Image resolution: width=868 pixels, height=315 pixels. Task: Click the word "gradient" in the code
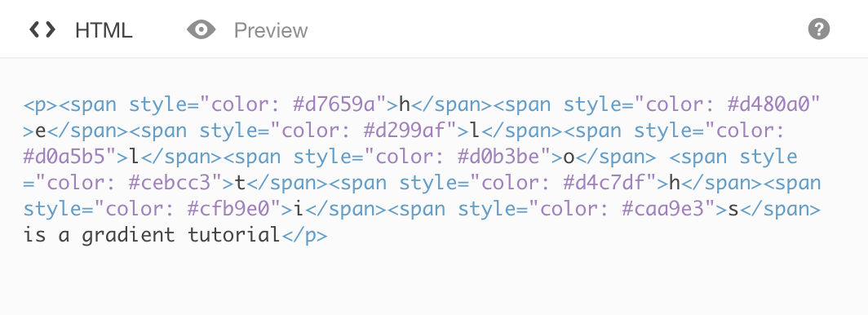click(x=128, y=236)
